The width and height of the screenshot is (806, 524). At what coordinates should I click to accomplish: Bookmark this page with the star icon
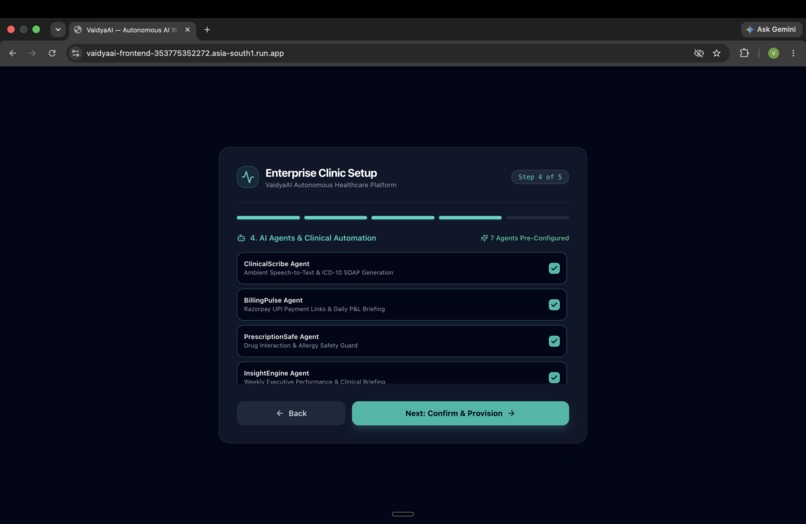click(717, 53)
